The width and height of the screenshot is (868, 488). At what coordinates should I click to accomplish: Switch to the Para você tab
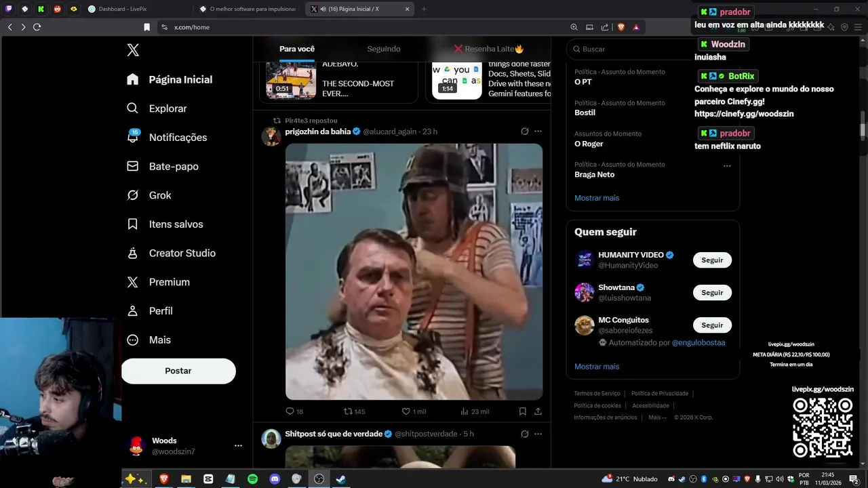pyautogui.click(x=297, y=49)
